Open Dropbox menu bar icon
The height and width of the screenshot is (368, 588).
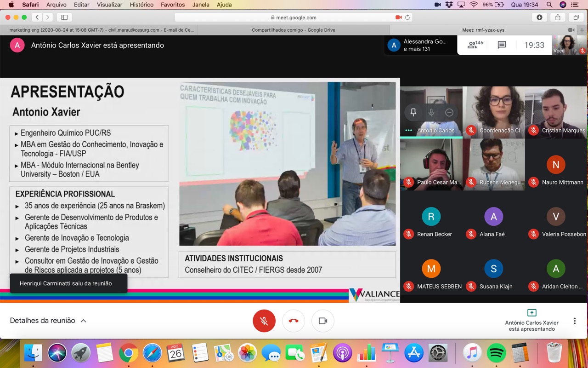(x=449, y=5)
